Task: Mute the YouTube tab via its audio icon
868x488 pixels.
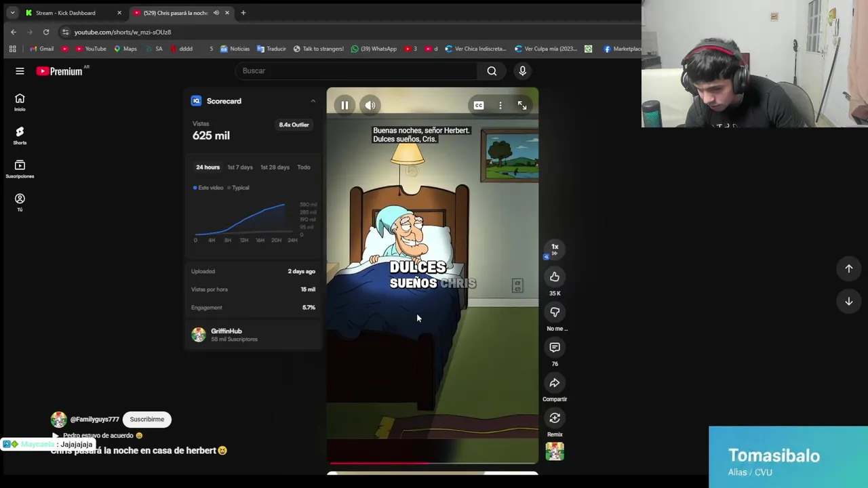Action: (216, 13)
